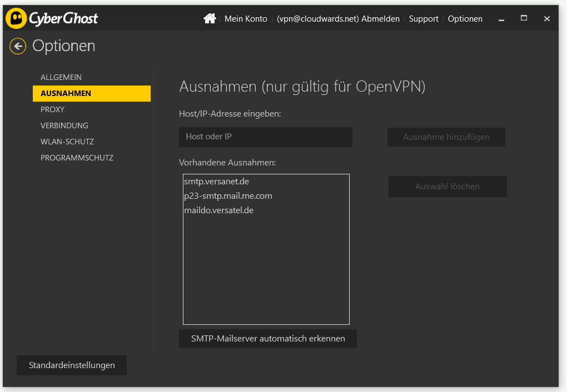Screen dimensions: 567x392
Task: Click the CyberGhost ghost logo icon
Action: (16, 18)
